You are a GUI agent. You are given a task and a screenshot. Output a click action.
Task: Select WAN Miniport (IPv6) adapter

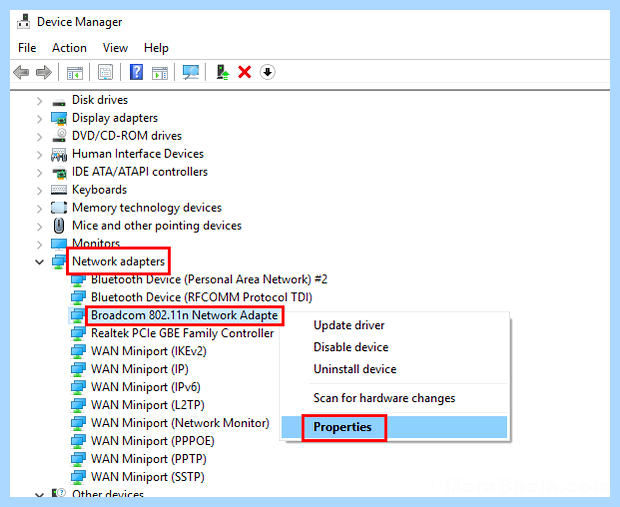click(146, 387)
